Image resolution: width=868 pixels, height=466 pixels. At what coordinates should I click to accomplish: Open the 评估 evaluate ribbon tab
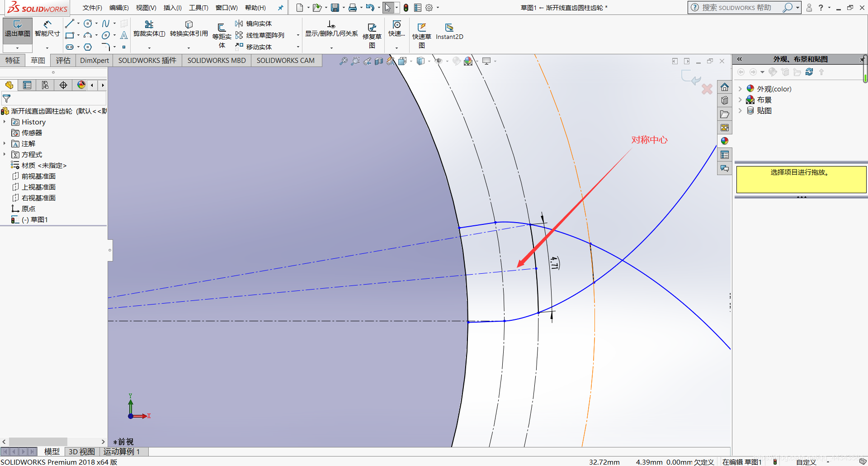pos(63,61)
